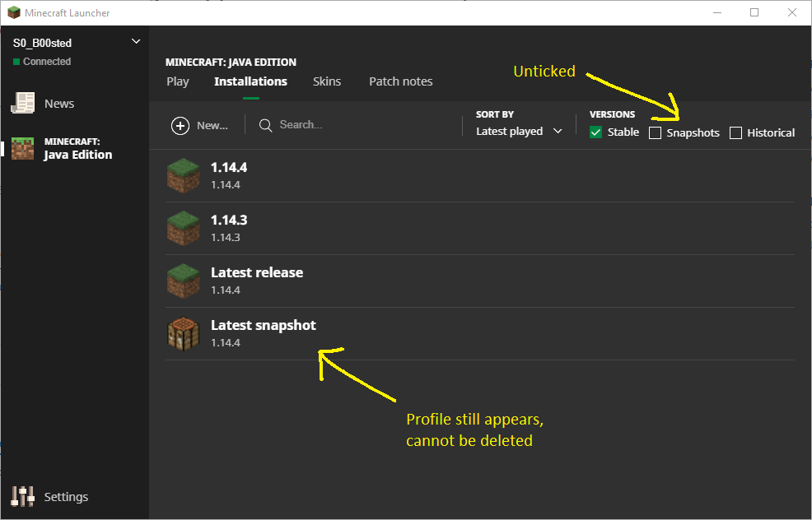Switch to the Skins tab

pyautogui.click(x=327, y=81)
